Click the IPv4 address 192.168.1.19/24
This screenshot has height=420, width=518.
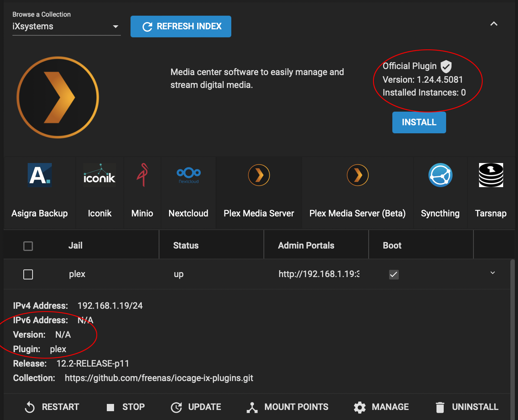[110, 306]
